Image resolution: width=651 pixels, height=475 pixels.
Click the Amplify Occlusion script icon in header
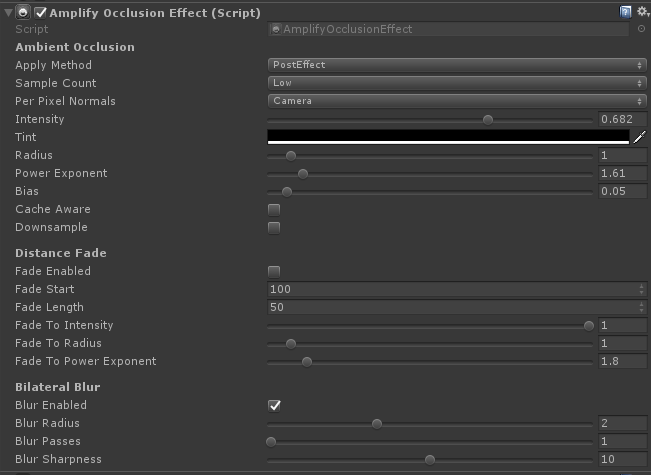pyautogui.click(x=23, y=12)
